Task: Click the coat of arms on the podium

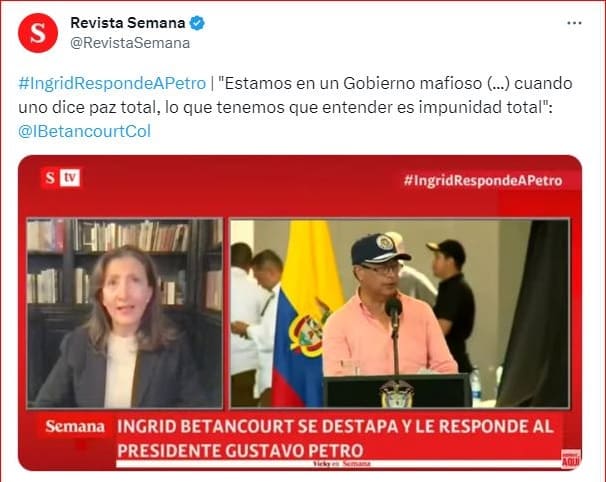Action: point(397,393)
